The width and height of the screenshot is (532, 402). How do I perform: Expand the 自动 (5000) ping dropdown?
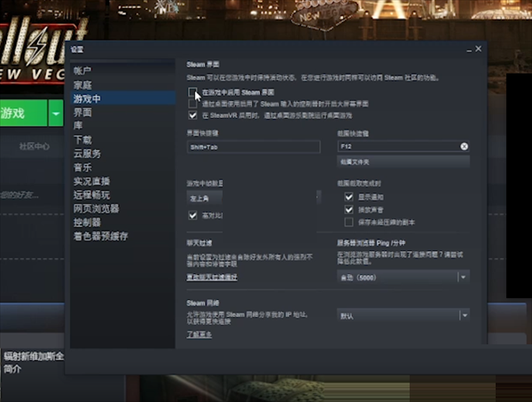[x=462, y=277]
